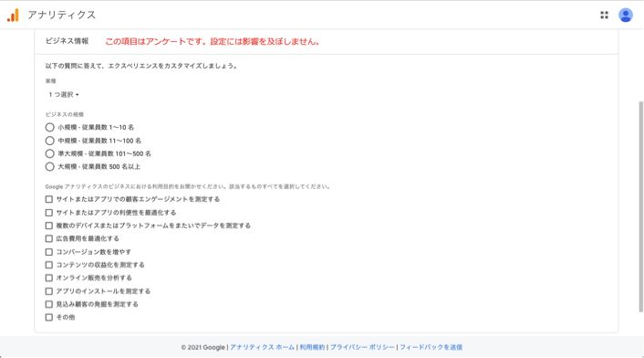Open the Google apps grid icon
Viewport: 644px width, 358px height.
click(x=604, y=16)
